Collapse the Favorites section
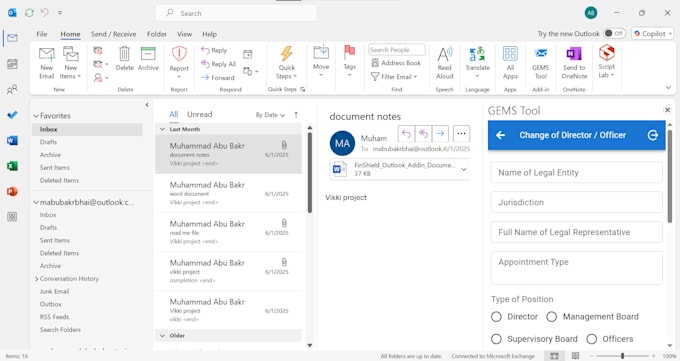This screenshot has height=361, width=680. point(36,116)
